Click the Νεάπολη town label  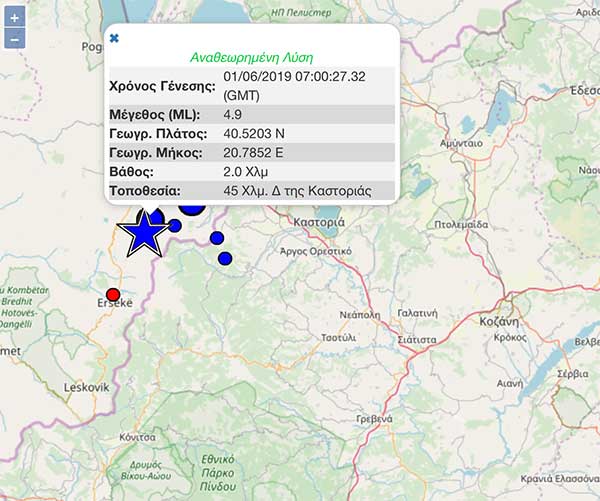tap(360, 315)
